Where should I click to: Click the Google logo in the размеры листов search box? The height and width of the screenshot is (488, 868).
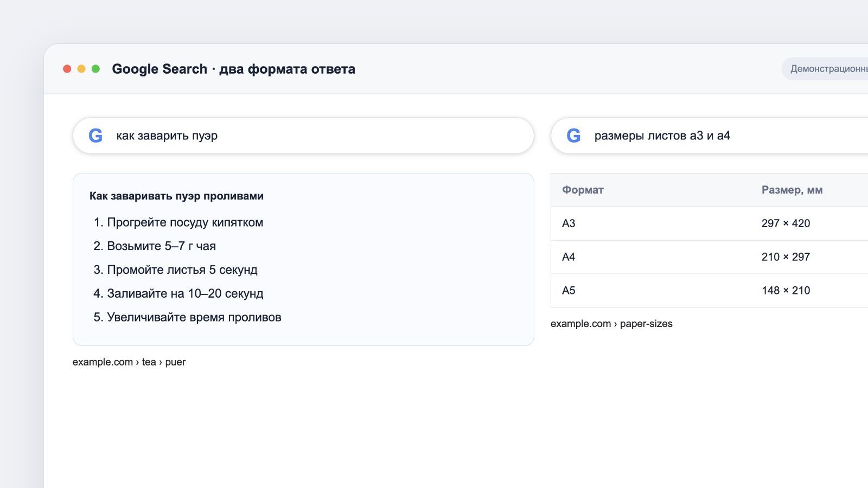[x=573, y=136]
